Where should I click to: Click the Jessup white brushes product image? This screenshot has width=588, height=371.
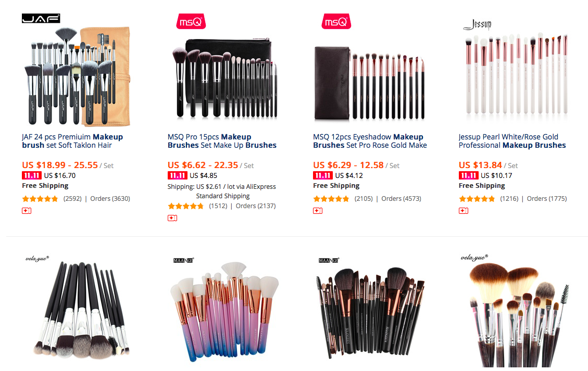516,73
